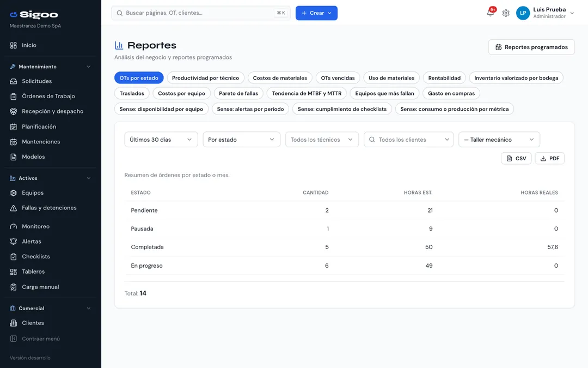The width and height of the screenshot is (588, 368).
Task: Focus the Buscar páginas search field
Action: pos(200,13)
